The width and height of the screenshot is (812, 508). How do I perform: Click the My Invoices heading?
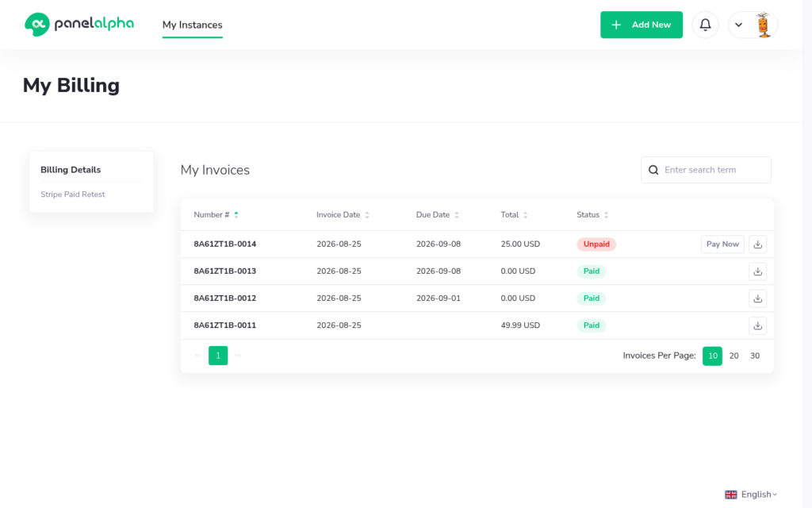[x=215, y=170]
